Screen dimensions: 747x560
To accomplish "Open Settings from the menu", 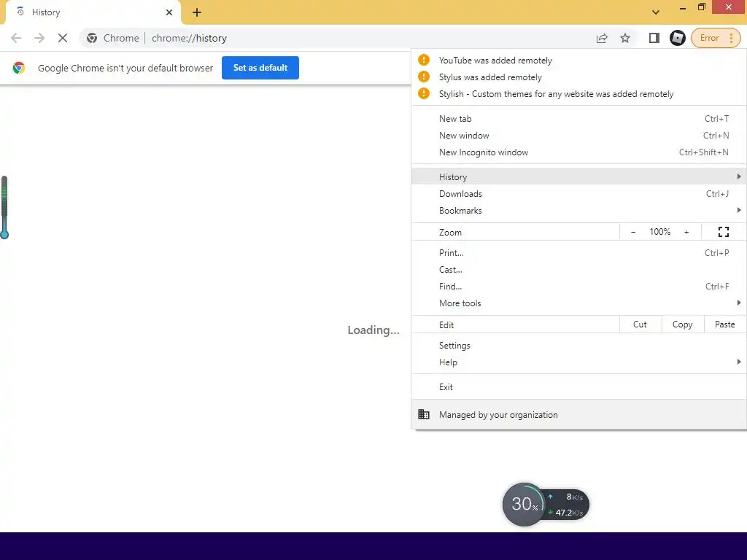I will coord(578,346).
